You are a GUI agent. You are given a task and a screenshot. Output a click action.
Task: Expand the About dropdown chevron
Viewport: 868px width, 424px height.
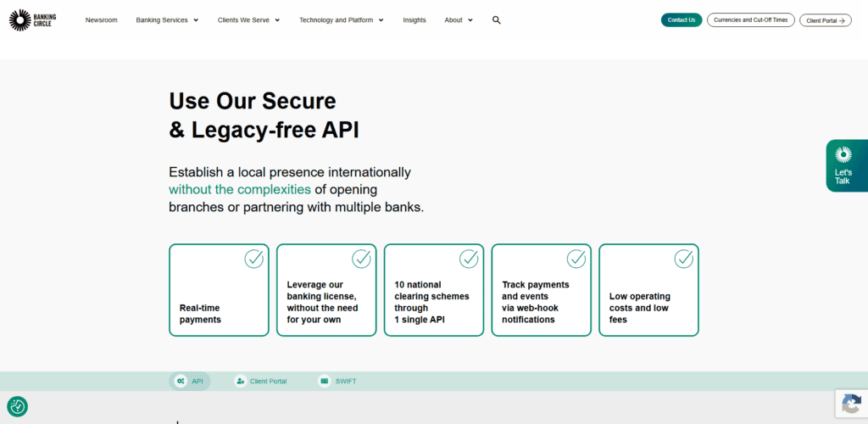click(x=470, y=20)
